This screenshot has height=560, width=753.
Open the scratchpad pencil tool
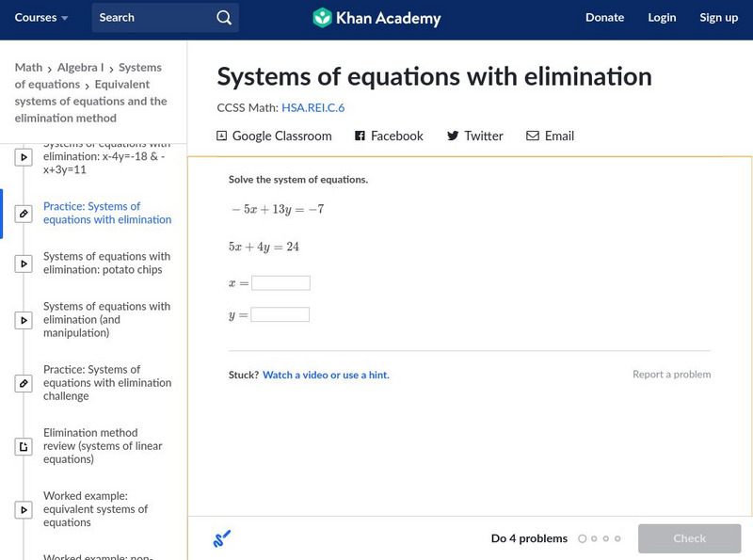[222, 538]
